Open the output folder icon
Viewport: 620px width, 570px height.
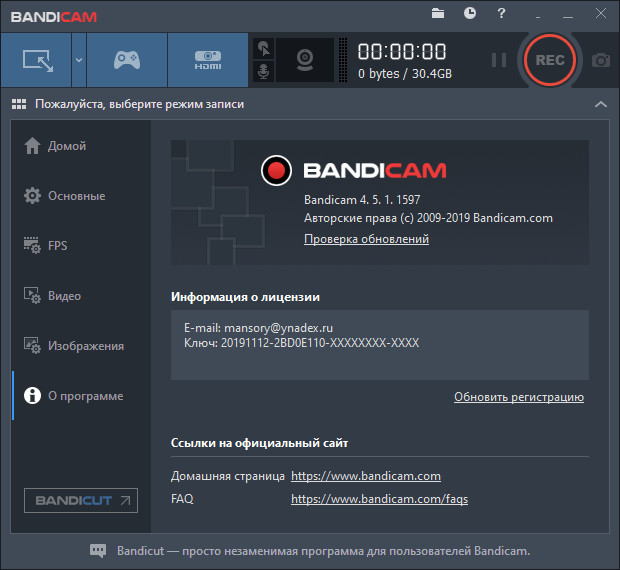point(438,13)
